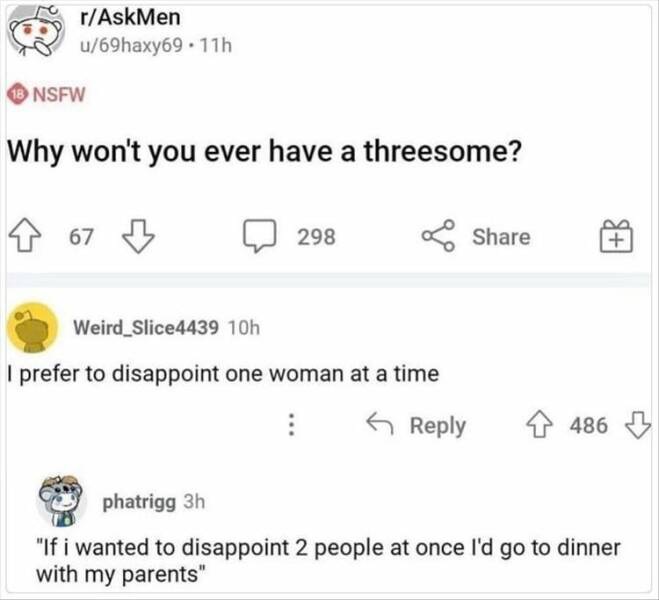Click Weird_Slice4439's yellow avatar

click(32, 328)
